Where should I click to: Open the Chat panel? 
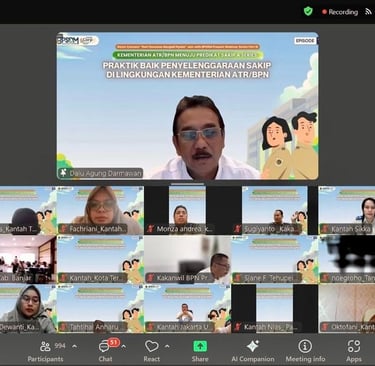pos(105,351)
